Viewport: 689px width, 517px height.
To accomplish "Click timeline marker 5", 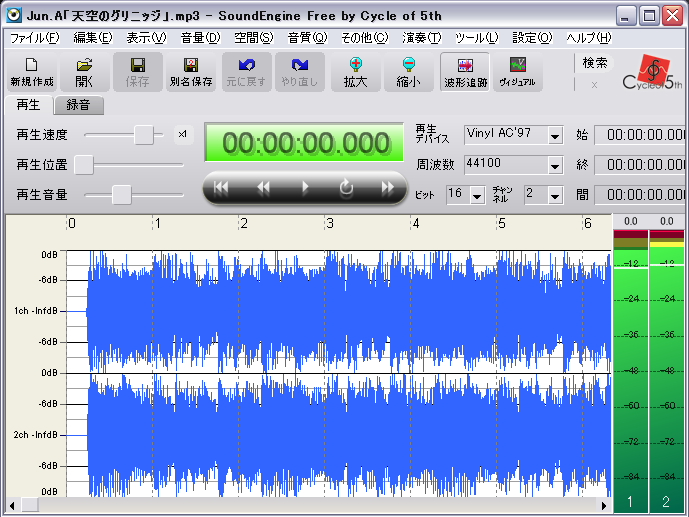I will coord(502,224).
